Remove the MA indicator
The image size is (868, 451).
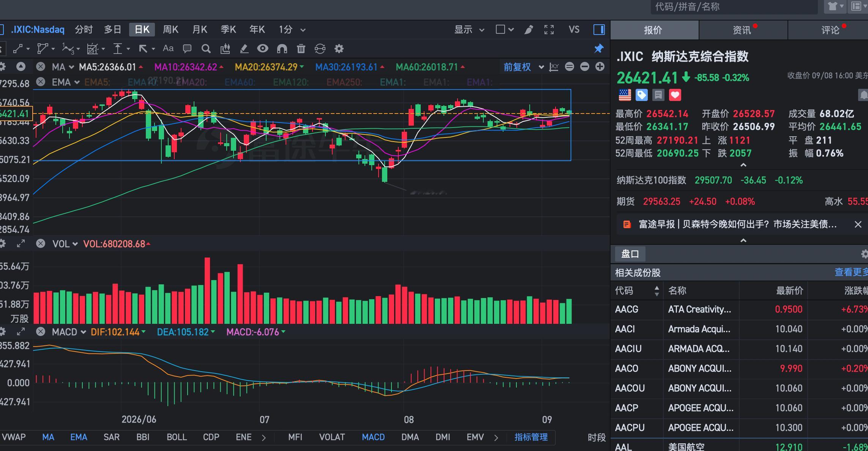(41, 67)
